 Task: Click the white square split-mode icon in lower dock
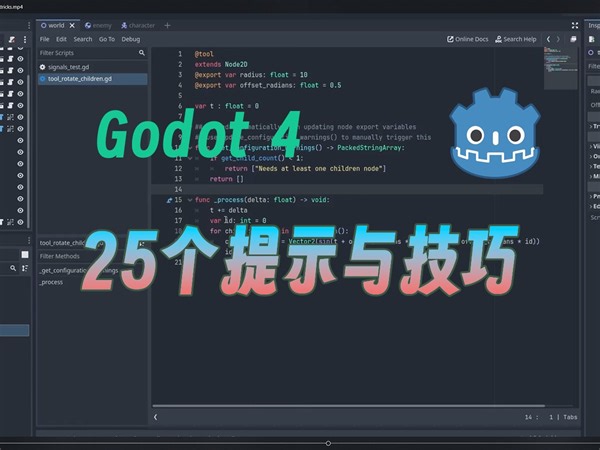(25, 254)
